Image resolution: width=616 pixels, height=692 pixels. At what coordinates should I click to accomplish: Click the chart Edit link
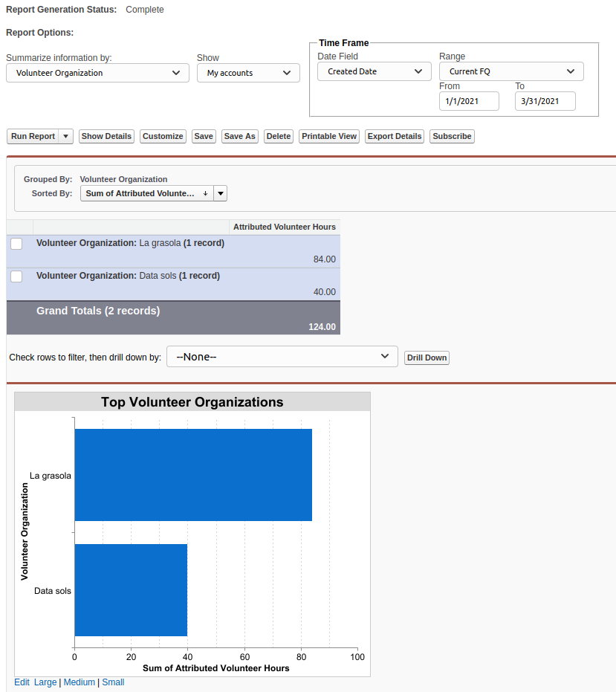pos(22,682)
